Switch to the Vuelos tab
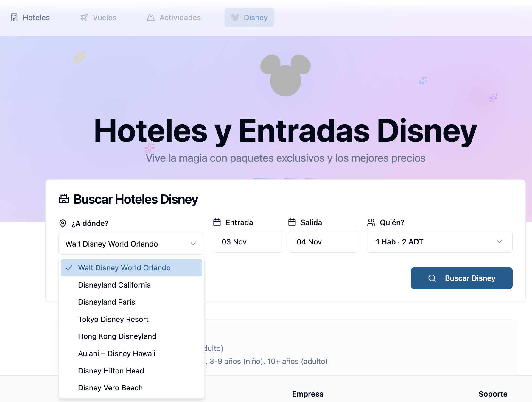Screen dimensions: 532x402 pos(98,18)
